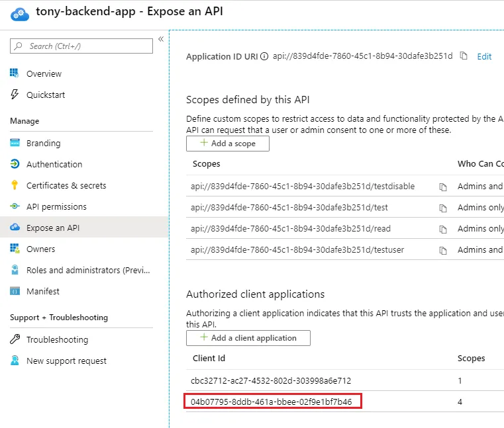
Task: Copy the test scope URI
Action: [x=443, y=208]
